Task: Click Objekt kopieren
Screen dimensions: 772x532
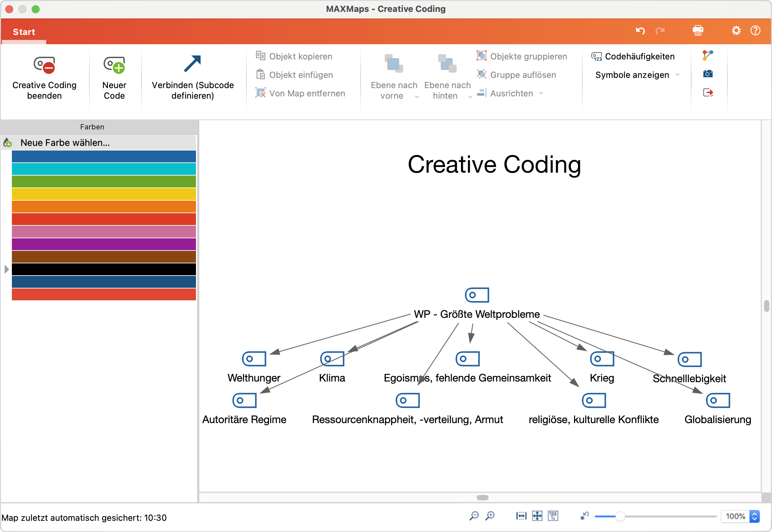Action: click(294, 56)
